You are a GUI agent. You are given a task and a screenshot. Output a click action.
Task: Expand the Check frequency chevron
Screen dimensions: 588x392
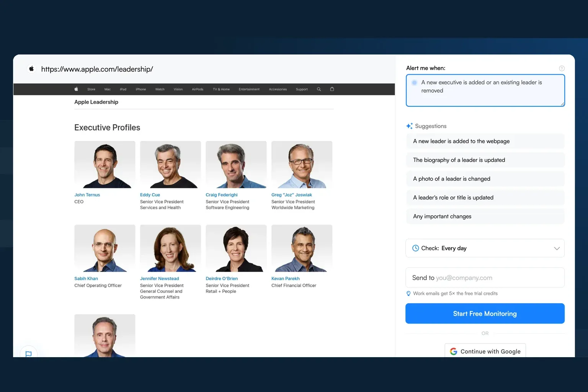point(557,248)
